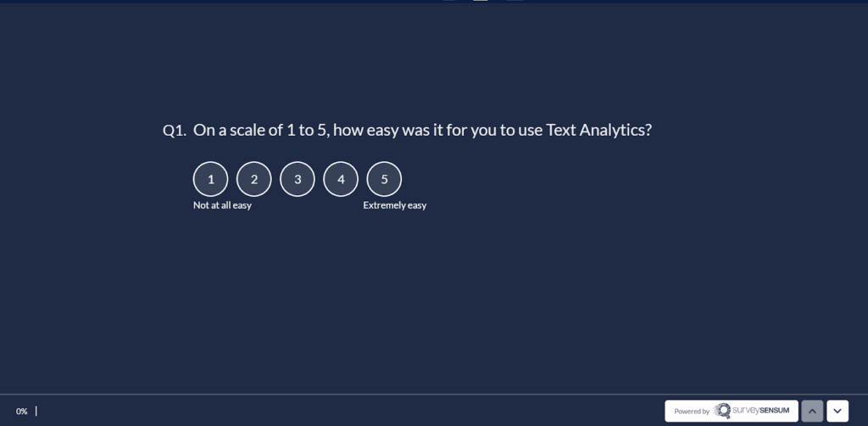Select rating 1 on the scale
This screenshot has width=868, height=426.
211,179
